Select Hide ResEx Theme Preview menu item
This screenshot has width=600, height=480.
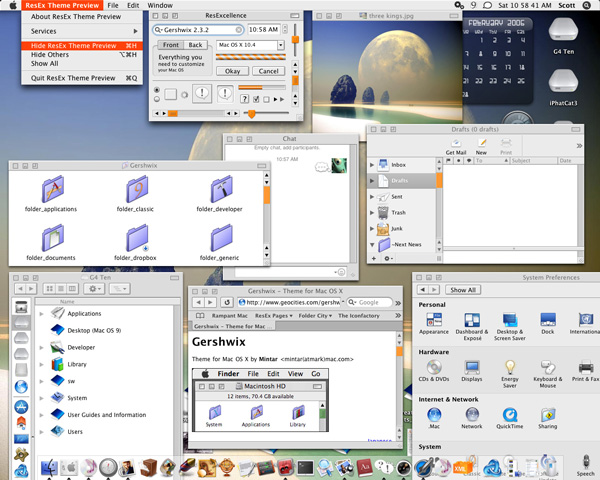82,46
